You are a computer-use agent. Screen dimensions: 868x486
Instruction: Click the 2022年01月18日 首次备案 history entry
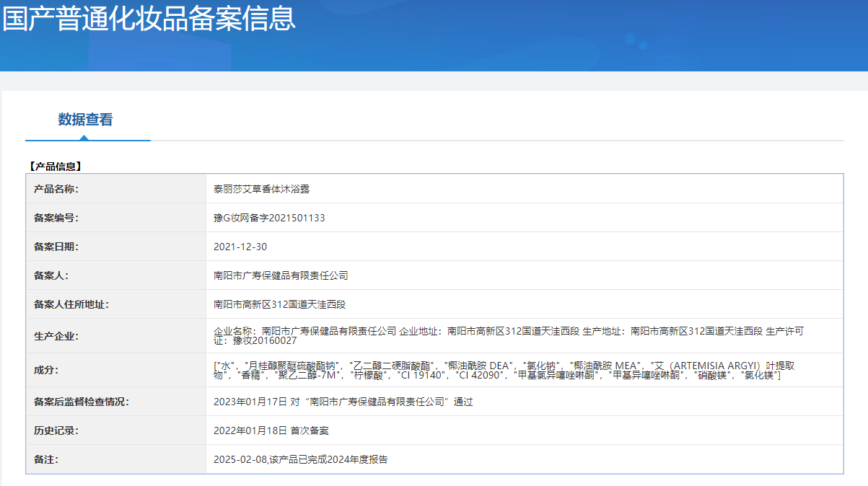click(271, 430)
